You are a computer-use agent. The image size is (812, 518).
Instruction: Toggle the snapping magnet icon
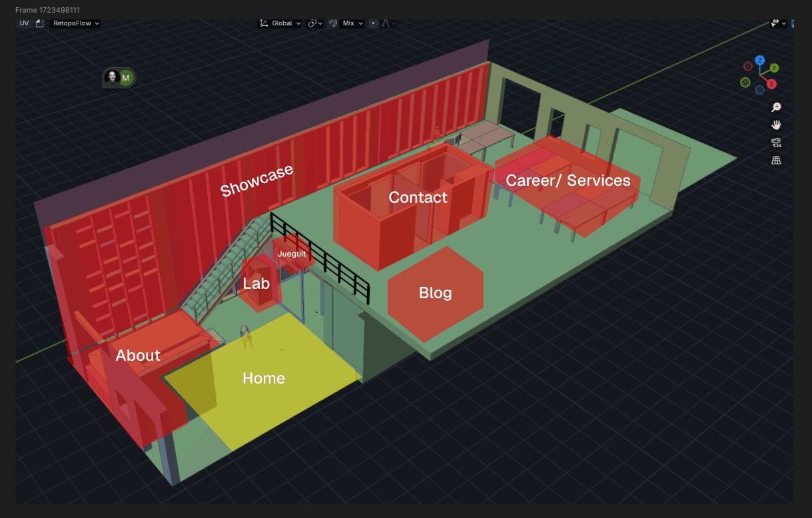(x=334, y=23)
